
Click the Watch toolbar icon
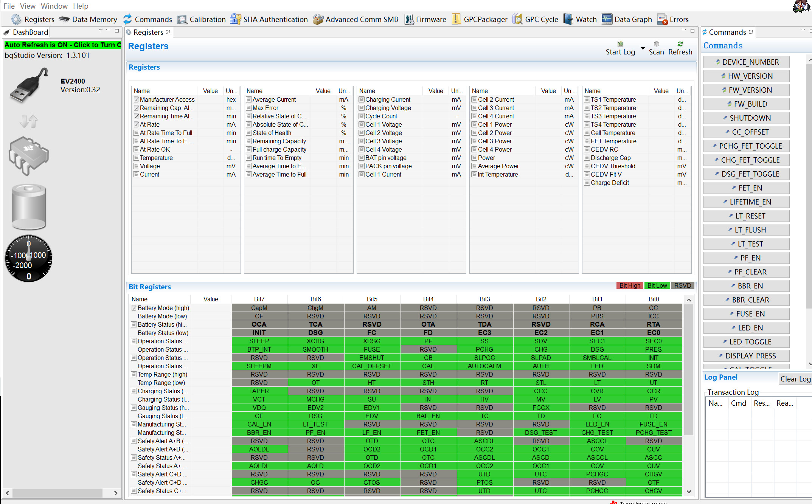[x=568, y=19]
